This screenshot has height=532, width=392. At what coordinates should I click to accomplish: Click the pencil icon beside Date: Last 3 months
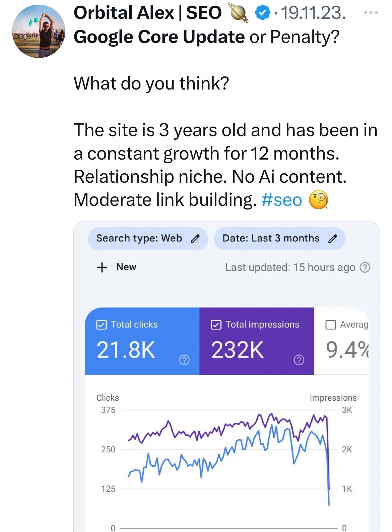[x=332, y=239]
